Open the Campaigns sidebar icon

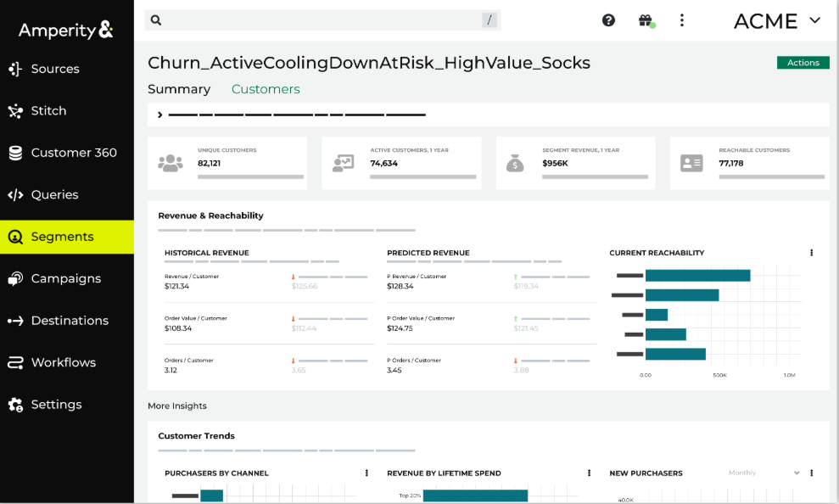pyautogui.click(x=15, y=279)
